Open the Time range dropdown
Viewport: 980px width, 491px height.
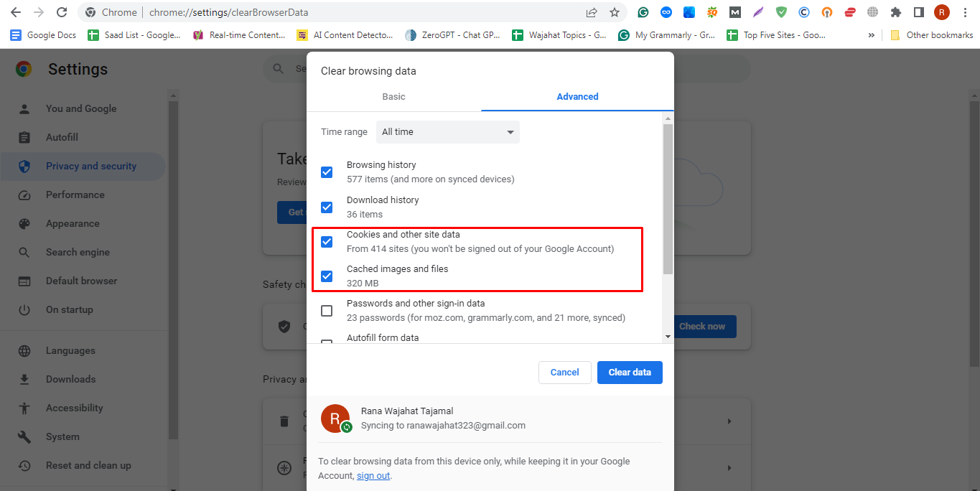pyautogui.click(x=448, y=132)
